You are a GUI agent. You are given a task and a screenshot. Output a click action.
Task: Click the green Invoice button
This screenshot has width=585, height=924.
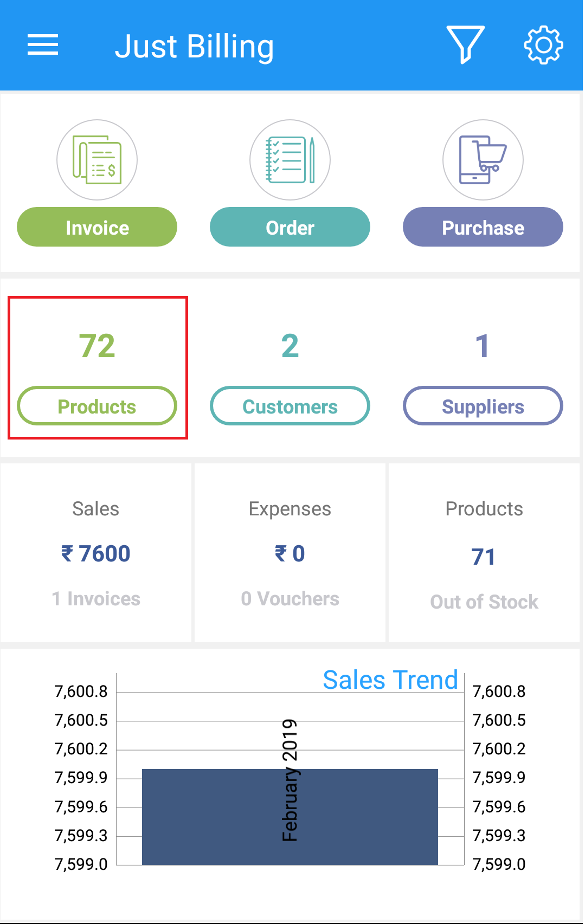(97, 227)
